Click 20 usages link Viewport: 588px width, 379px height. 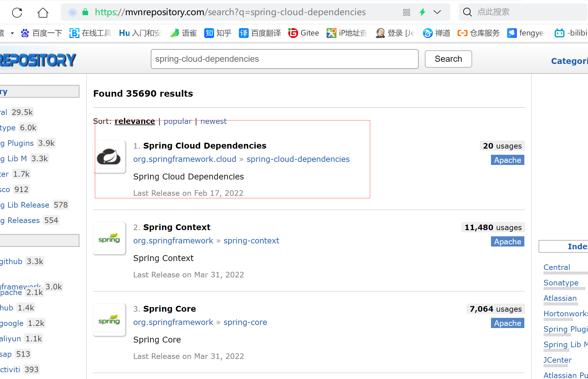pos(502,146)
